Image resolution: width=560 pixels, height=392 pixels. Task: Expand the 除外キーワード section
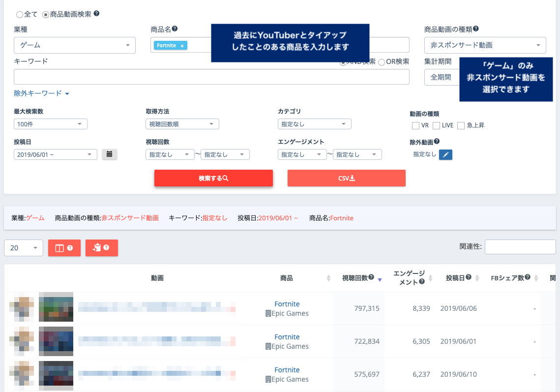(41, 93)
